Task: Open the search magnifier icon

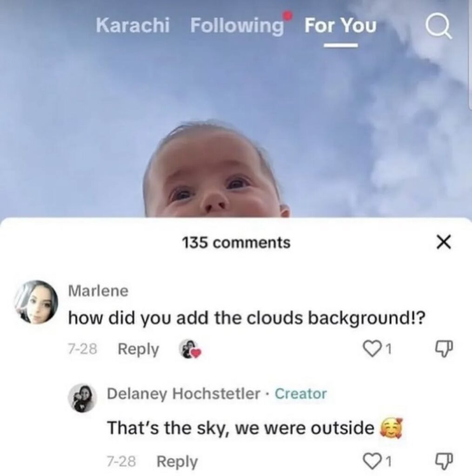Action: 439,26
